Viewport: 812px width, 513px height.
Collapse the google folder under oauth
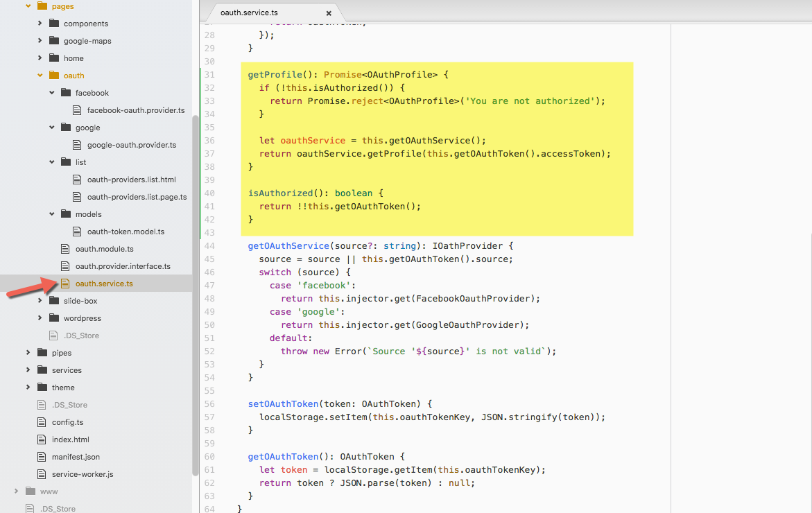coord(52,128)
